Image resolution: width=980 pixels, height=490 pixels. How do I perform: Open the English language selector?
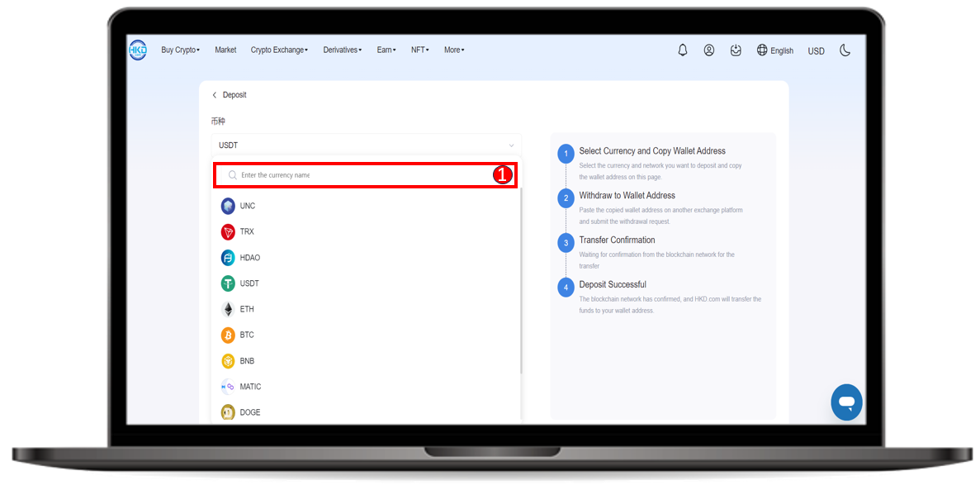(775, 50)
